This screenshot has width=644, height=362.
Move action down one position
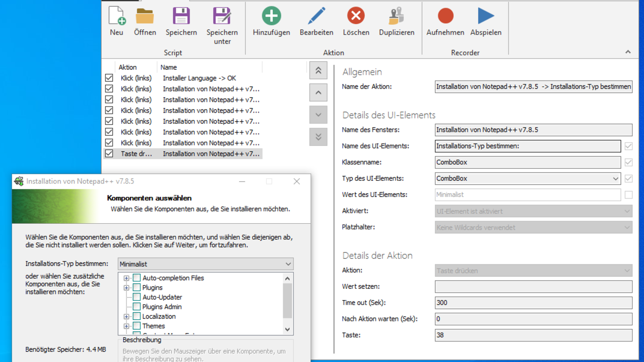318,115
